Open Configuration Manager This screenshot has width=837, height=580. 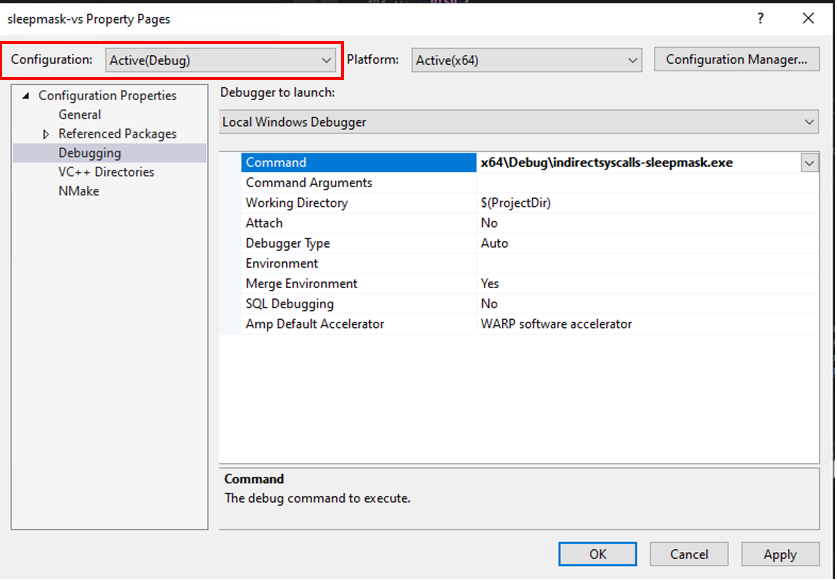736,60
